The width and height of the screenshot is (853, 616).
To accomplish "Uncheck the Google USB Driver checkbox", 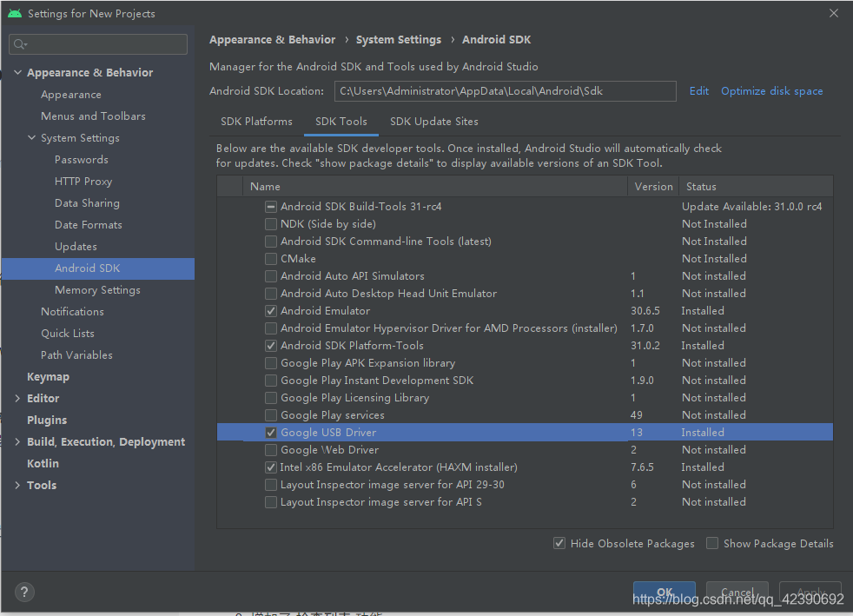I will click(x=271, y=433).
